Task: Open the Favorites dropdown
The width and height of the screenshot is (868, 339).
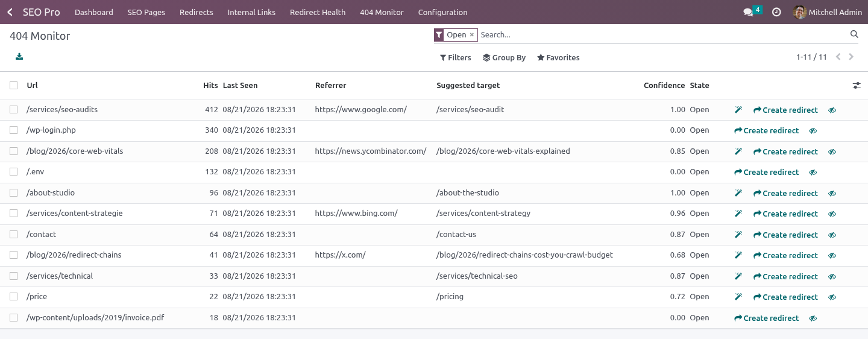Action: pos(558,57)
